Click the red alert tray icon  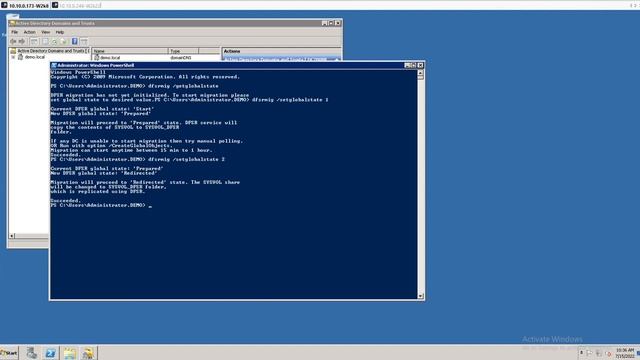click(609, 354)
